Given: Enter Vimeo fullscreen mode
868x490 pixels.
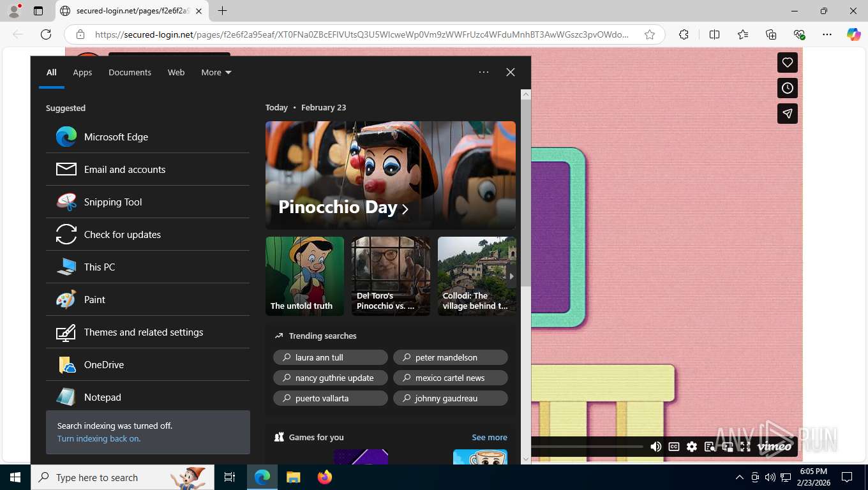Looking at the screenshot, I should [x=745, y=447].
